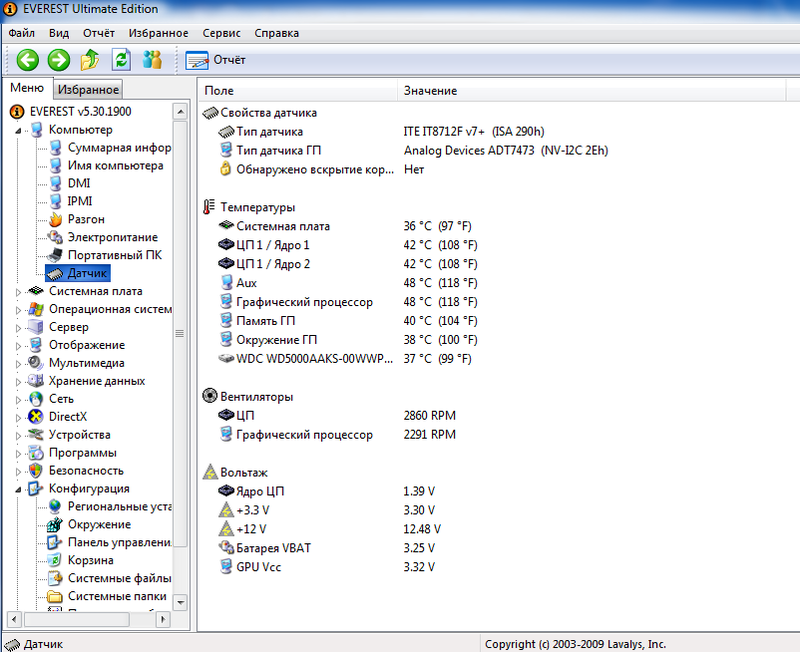Click the Панель управления icon
800x652 pixels.
click(x=55, y=542)
